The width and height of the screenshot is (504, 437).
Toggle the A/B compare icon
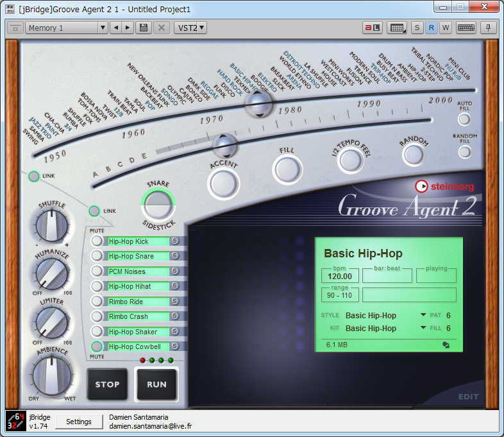372,28
